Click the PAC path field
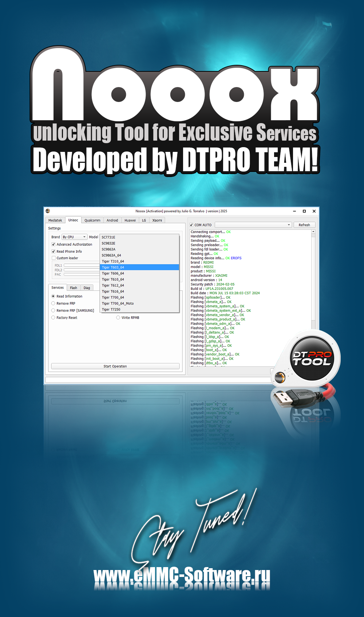 coord(82,275)
